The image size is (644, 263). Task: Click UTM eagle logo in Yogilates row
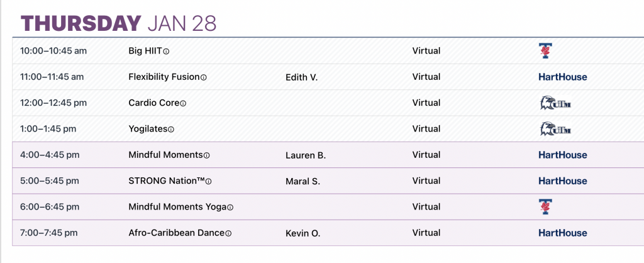pyautogui.click(x=555, y=129)
